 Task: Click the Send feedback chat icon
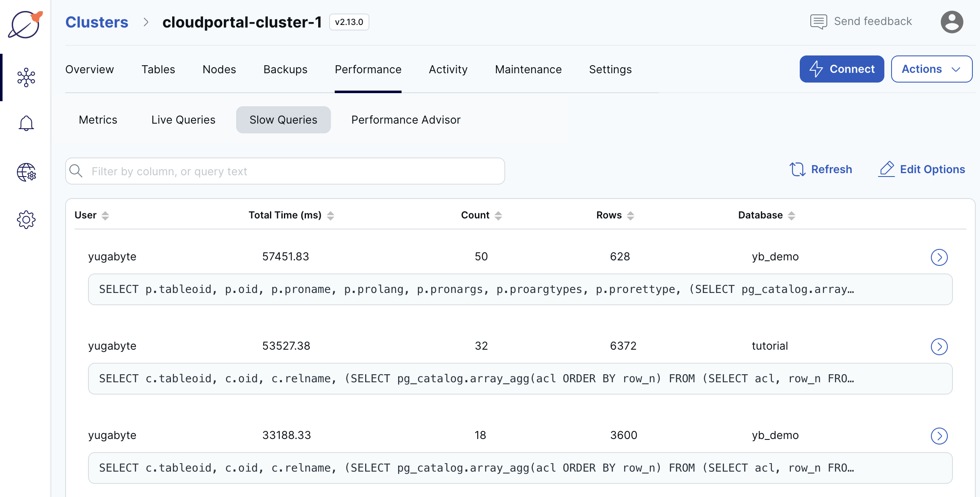coord(818,22)
